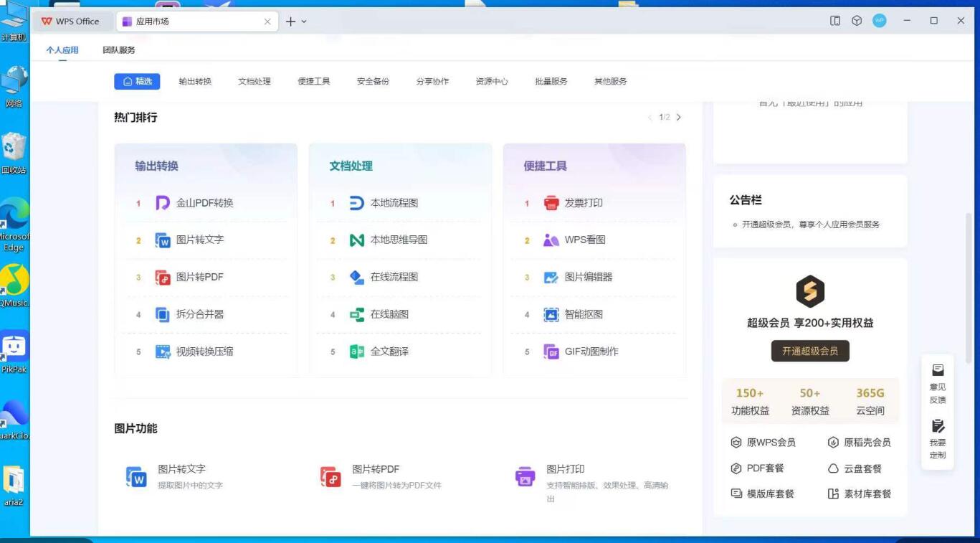Image resolution: width=980 pixels, height=543 pixels.
Task: Open aria2 desktop folder
Action: pyautogui.click(x=14, y=486)
